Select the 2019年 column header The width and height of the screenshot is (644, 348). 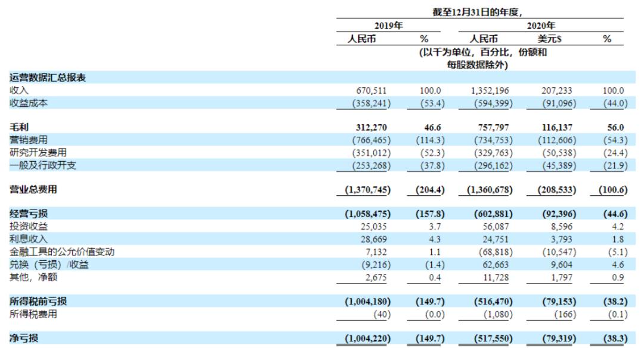(388, 25)
